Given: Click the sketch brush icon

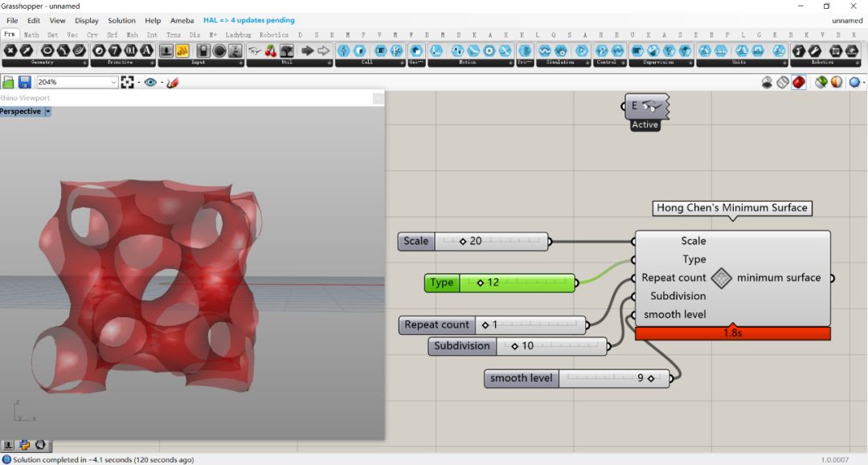Looking at the screenshot, I should 172,82.
